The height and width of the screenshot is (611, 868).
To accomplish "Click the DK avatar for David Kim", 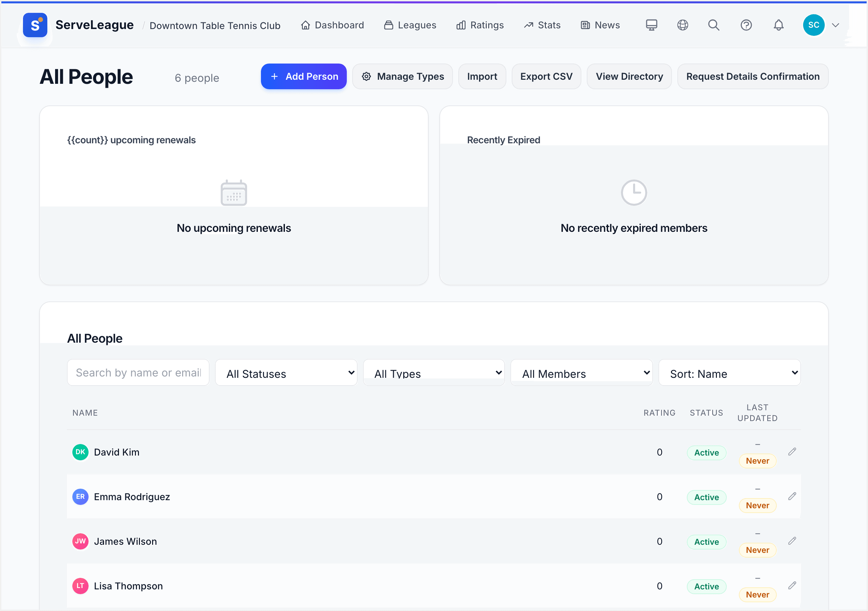I will (x=80, y=452).
